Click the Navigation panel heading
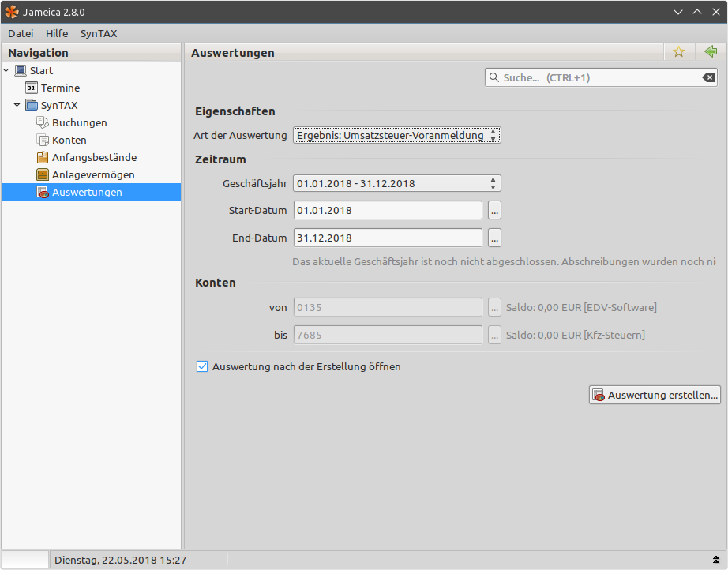The width and height of the screenshot is (728, 570). click(38, 53)
